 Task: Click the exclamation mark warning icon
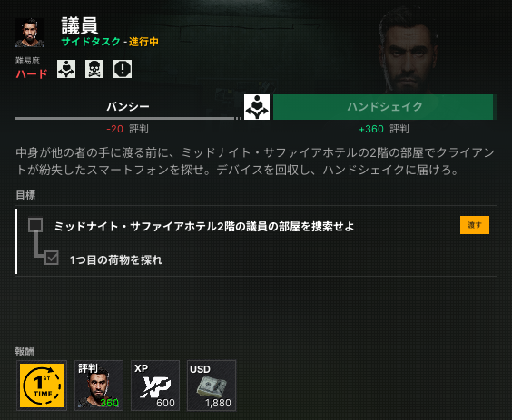pos(123,69)
